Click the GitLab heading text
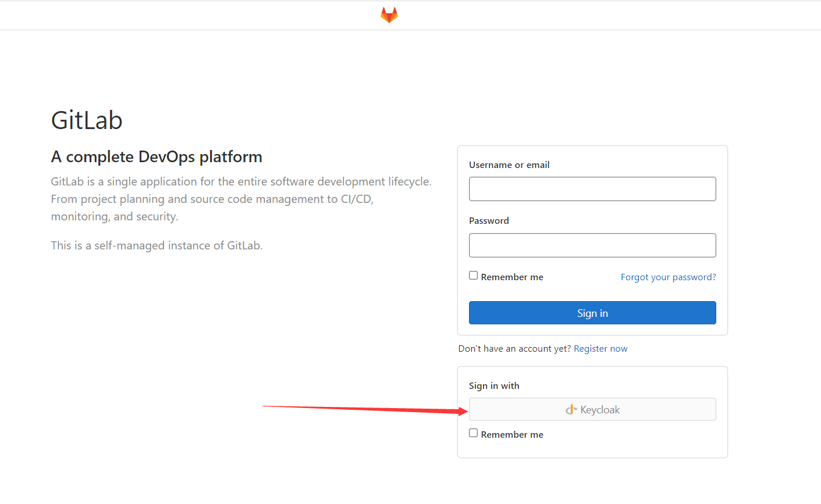The width and height of the screenshot is (821, 504). click(x=87, y=120)
